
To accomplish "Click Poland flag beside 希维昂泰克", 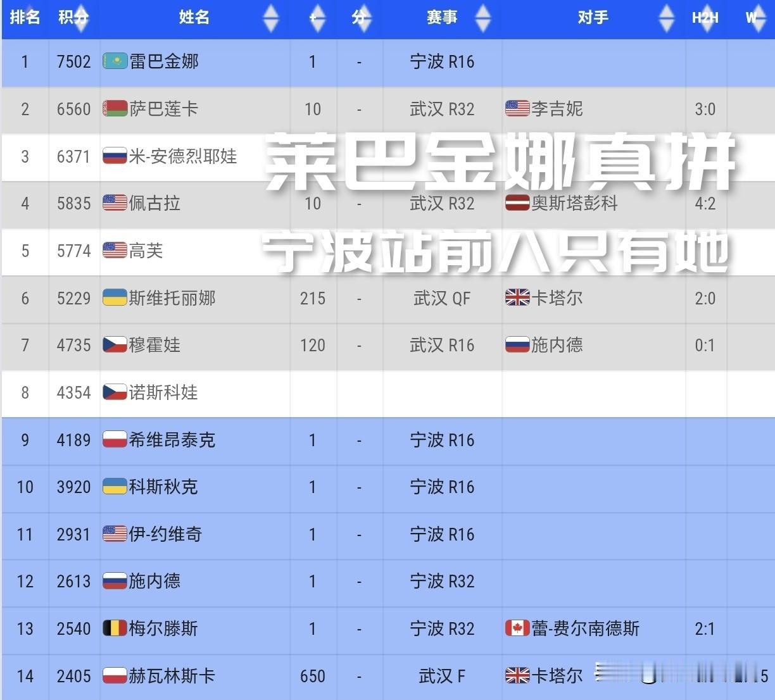I will [115, 440].
